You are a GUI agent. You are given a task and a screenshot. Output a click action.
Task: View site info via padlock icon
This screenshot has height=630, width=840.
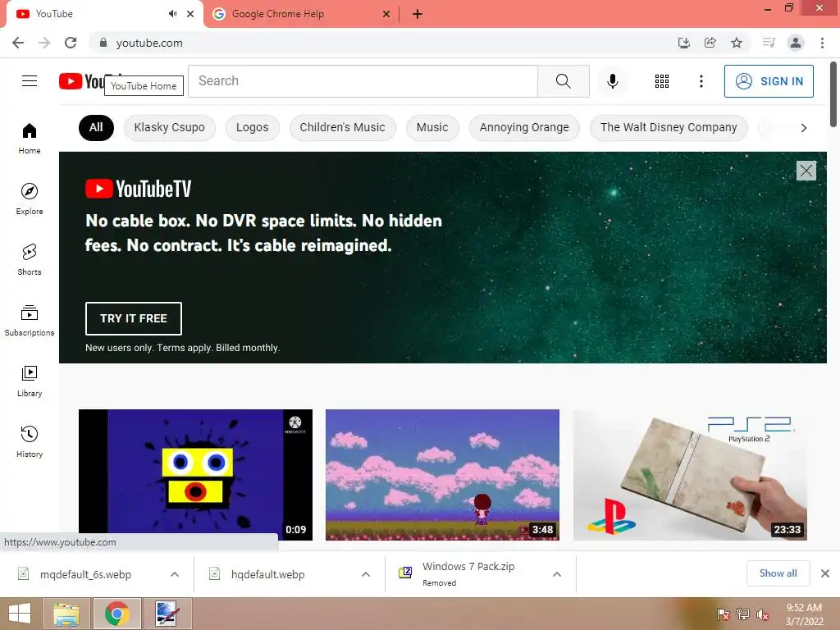[x=103, y=43]
